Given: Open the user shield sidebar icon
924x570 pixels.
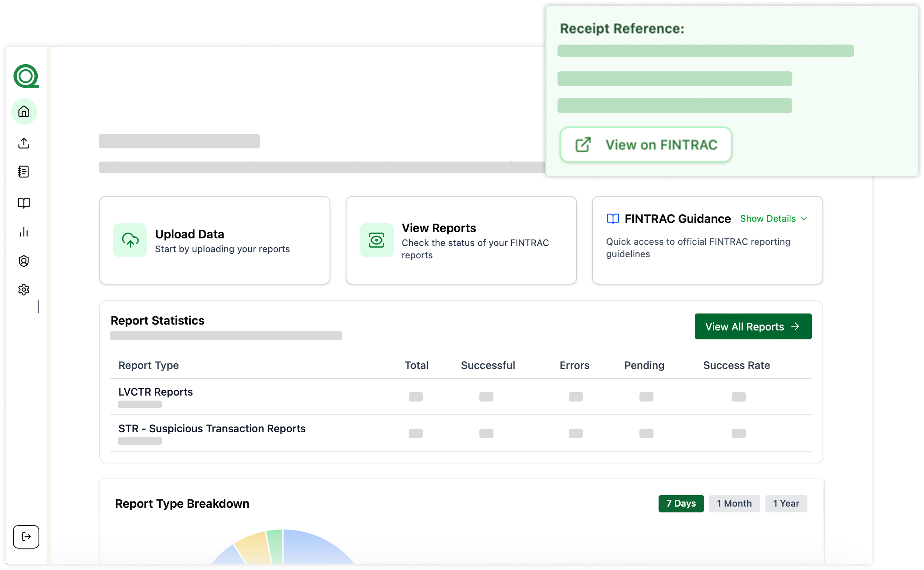Looking at the screenshot, I should [24, 261].
